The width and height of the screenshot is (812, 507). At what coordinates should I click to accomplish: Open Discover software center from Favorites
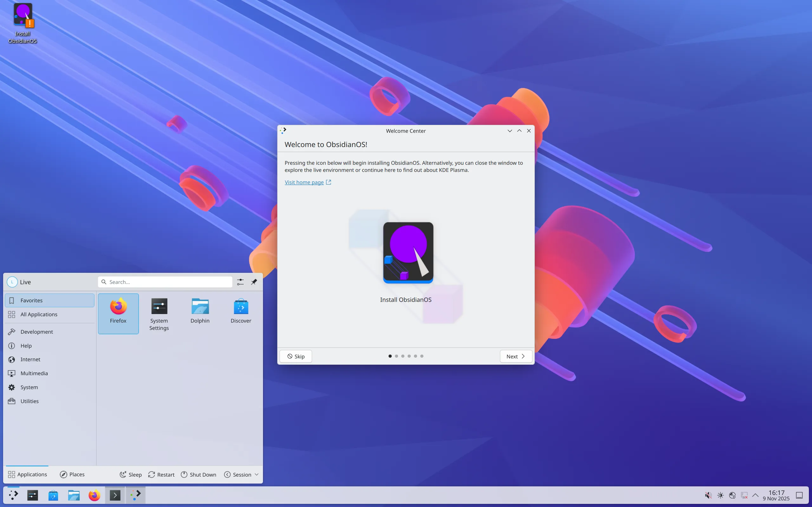tap(240, 311)
